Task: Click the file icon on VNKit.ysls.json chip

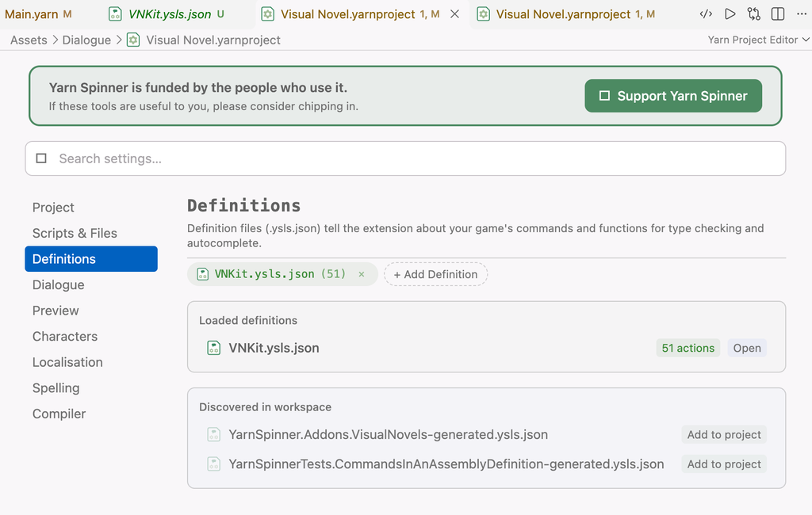Action: point(203,274)
